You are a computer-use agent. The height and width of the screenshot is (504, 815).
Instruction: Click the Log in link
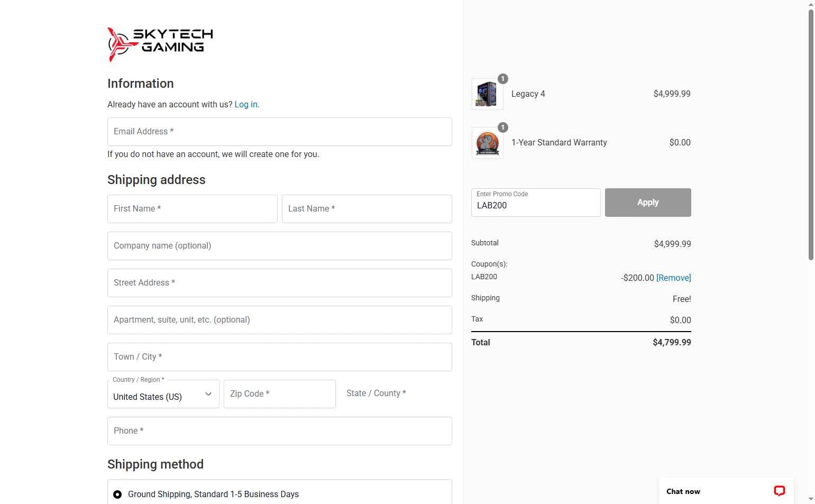[x=246, y=105]
